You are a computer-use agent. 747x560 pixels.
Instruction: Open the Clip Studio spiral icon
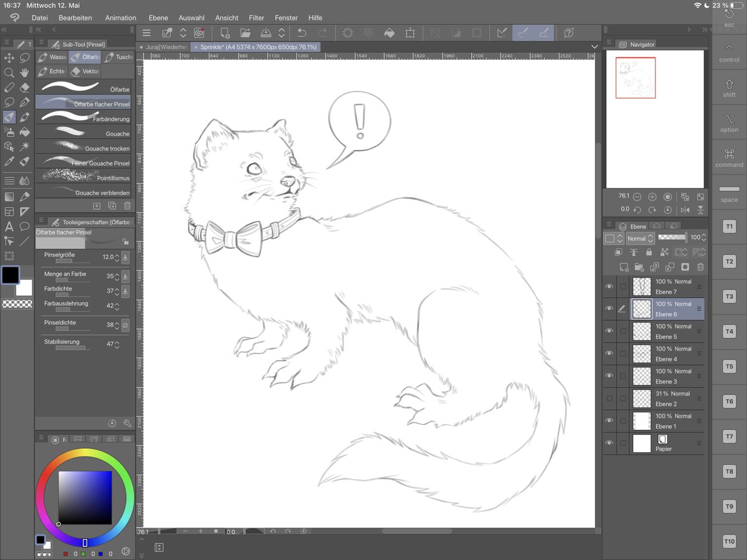point(199,33)
